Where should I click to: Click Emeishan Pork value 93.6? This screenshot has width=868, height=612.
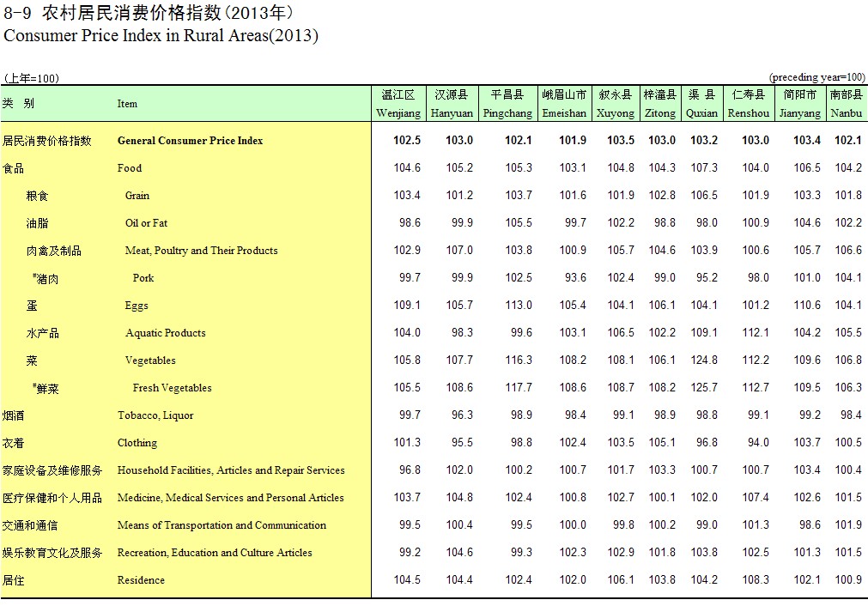point(576,278)
